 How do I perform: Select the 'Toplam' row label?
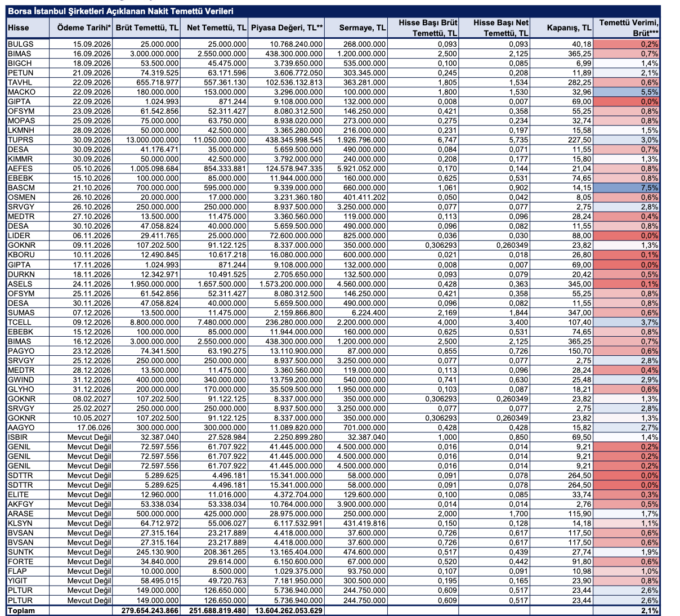pos(21,610)
